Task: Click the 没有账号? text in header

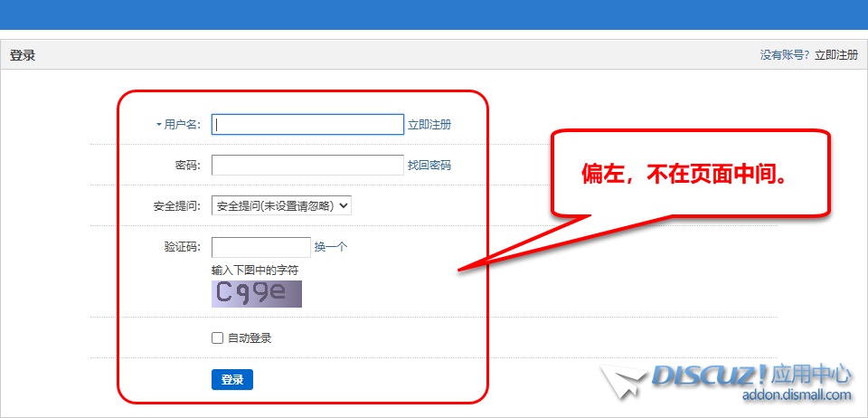Action: click(x=785, y=55)
